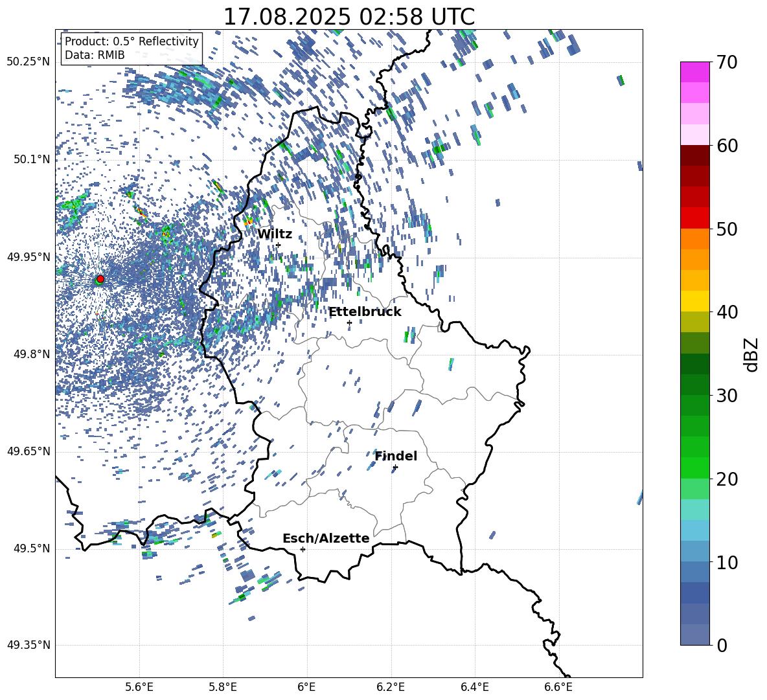767x700 pixels.
Task: Click the Esch/Alzette location cross marker
Action: pyautogui.click(x=303, y=549)
